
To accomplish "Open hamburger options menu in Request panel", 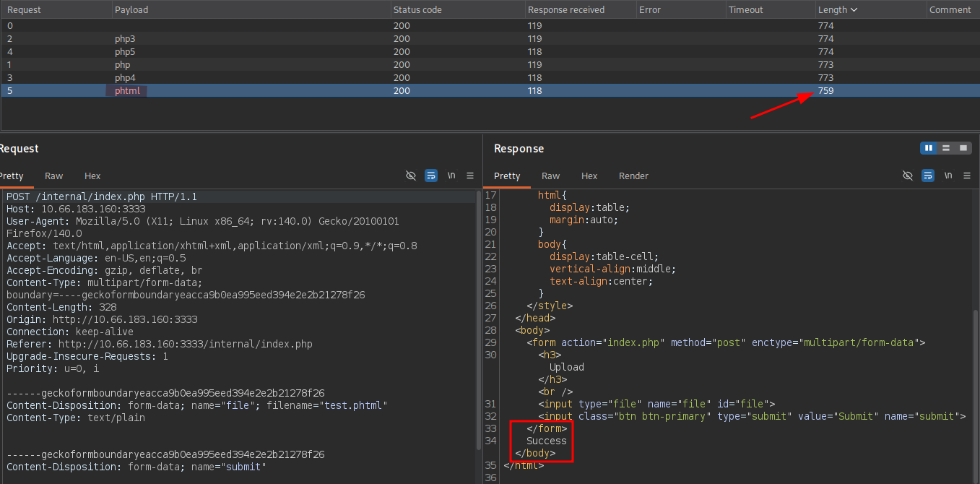I will pos(470,176).
